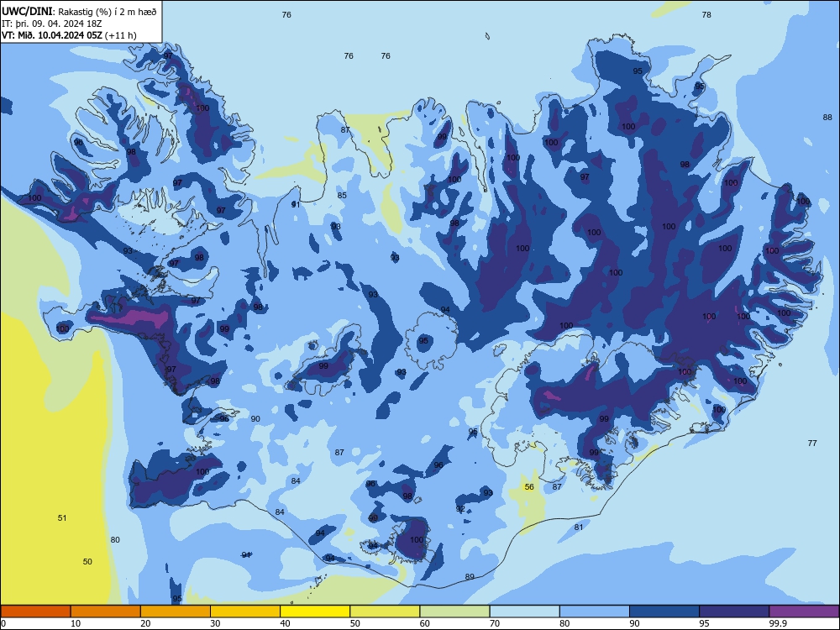Click the "77" humidity value over the sea
840x630 pixels.
click(812, 443)
